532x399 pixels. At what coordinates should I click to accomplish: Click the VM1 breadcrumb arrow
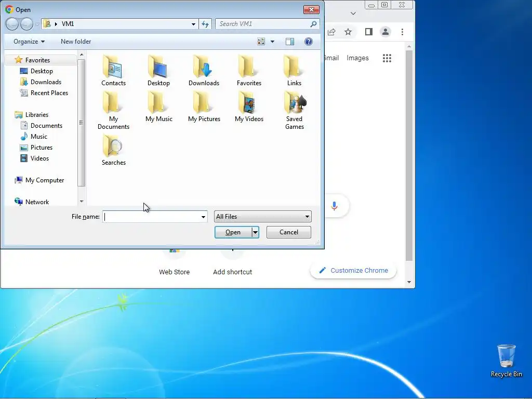pyautogui.click(x=56, y=24)
